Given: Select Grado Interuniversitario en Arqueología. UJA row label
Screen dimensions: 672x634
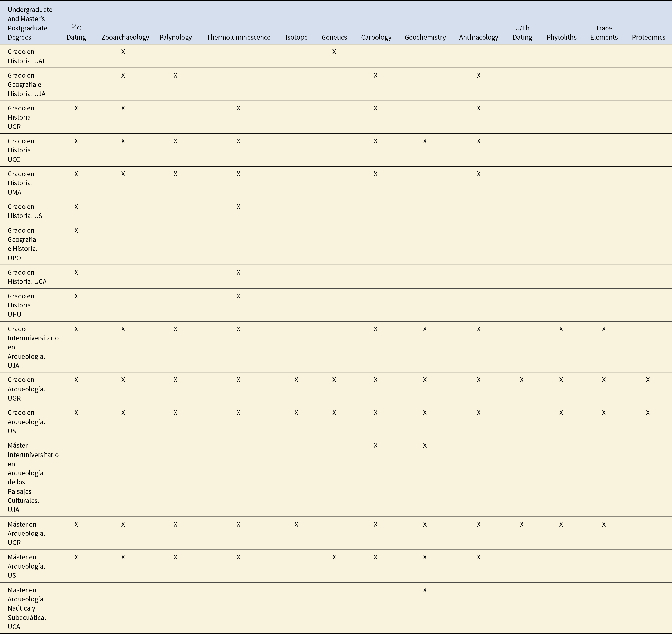Looking at the screenshot, I should coord(33,347).
